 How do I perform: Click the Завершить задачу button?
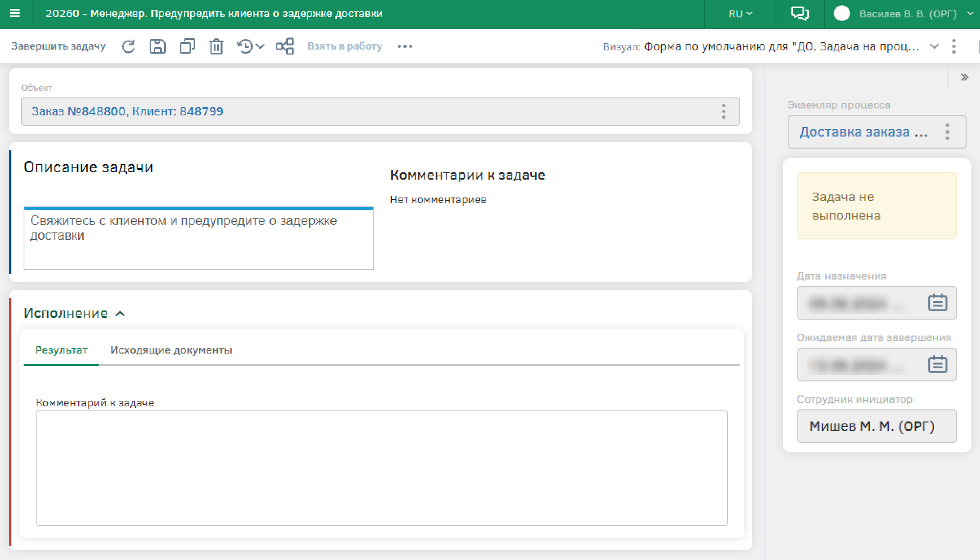[59, 46]
